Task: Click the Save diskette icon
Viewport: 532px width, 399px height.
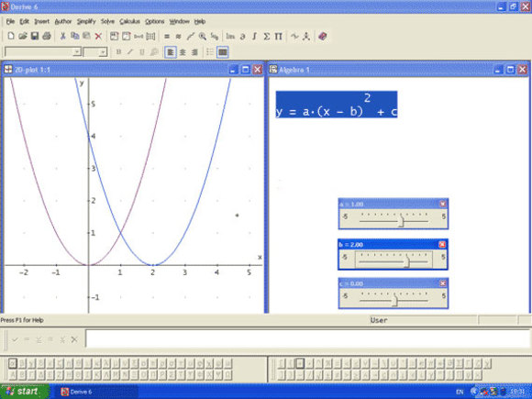Action: tap(35, 36)
